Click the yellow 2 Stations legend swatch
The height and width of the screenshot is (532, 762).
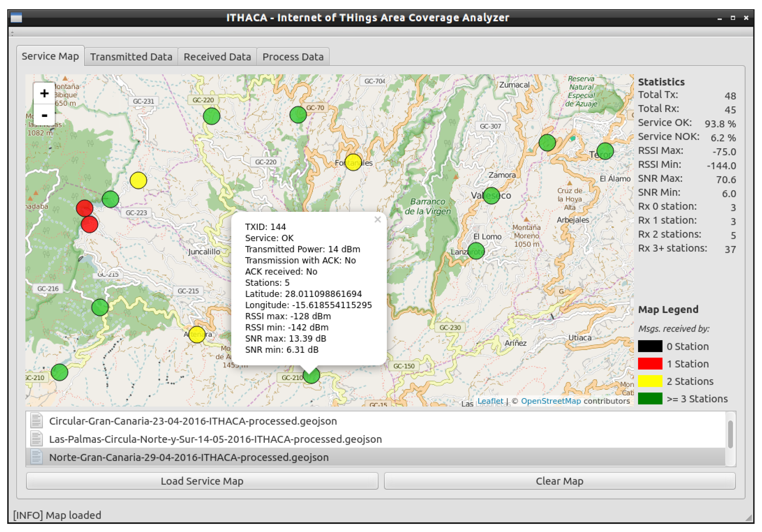(x=650, y=381)
